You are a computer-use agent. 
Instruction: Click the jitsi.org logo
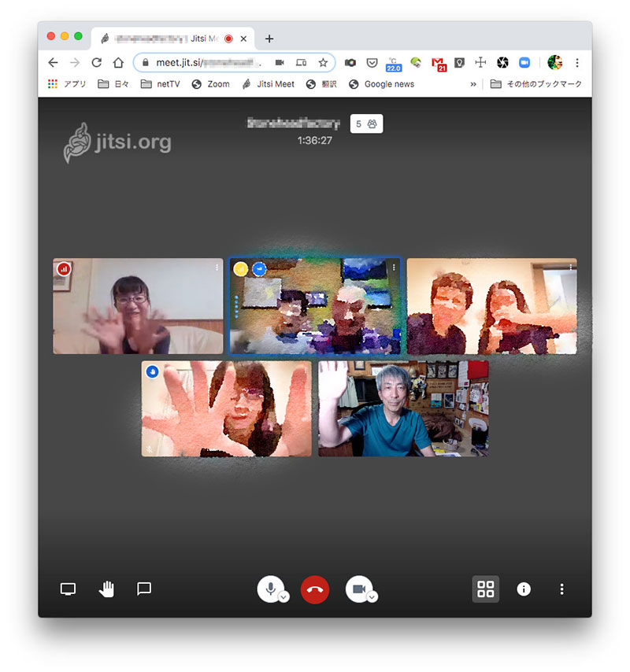pos(117,142)
